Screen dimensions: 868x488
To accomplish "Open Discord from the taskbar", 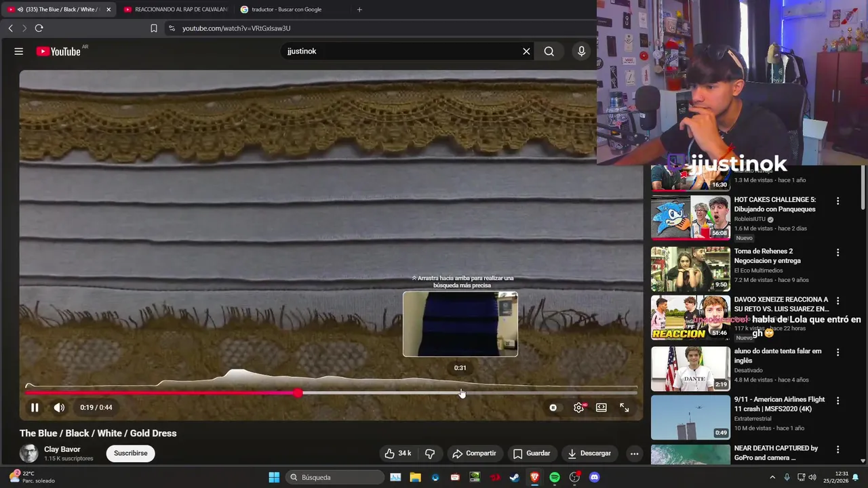I will (x=595, y=477).
